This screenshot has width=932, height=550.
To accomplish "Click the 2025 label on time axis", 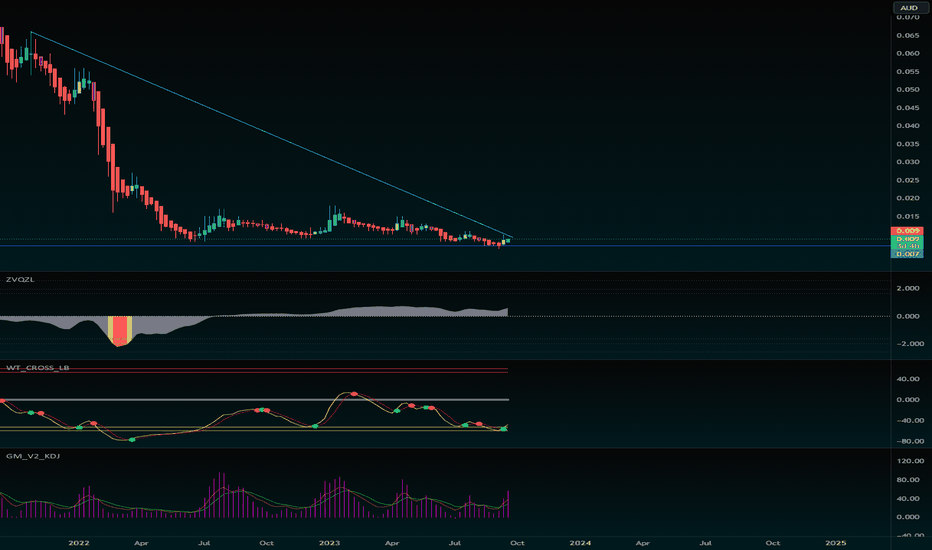I will [x=836, y=543].
